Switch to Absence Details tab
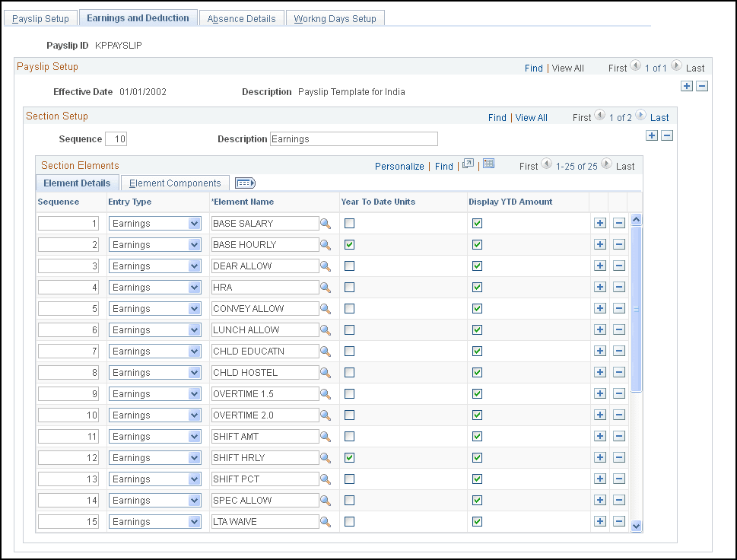 (241, 18)
